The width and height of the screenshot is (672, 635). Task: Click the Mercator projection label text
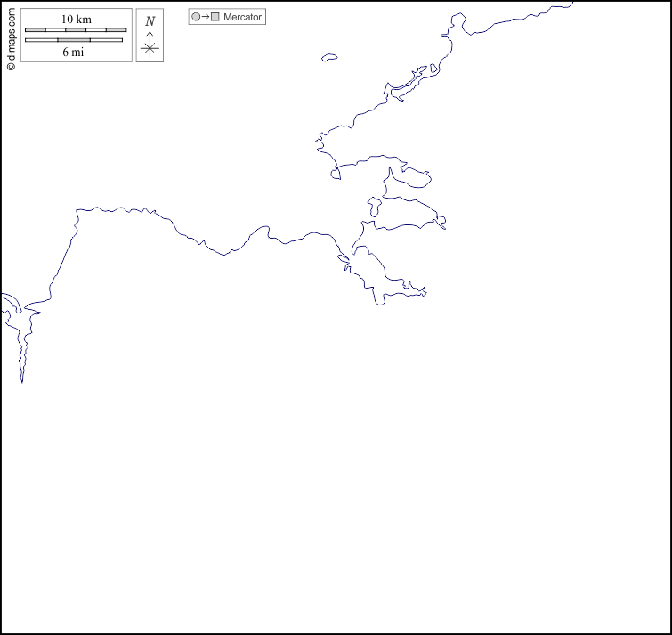pyautogui.click(x=242, y=17)
